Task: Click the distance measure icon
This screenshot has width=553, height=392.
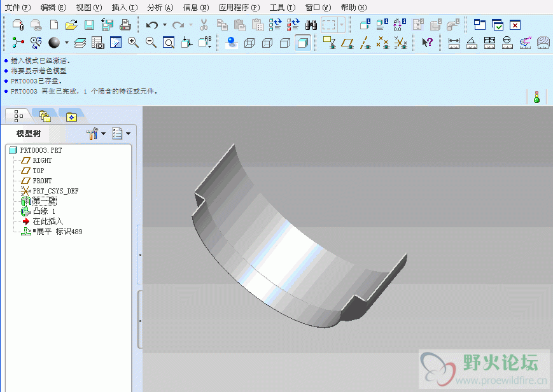Action: [454, 43]
